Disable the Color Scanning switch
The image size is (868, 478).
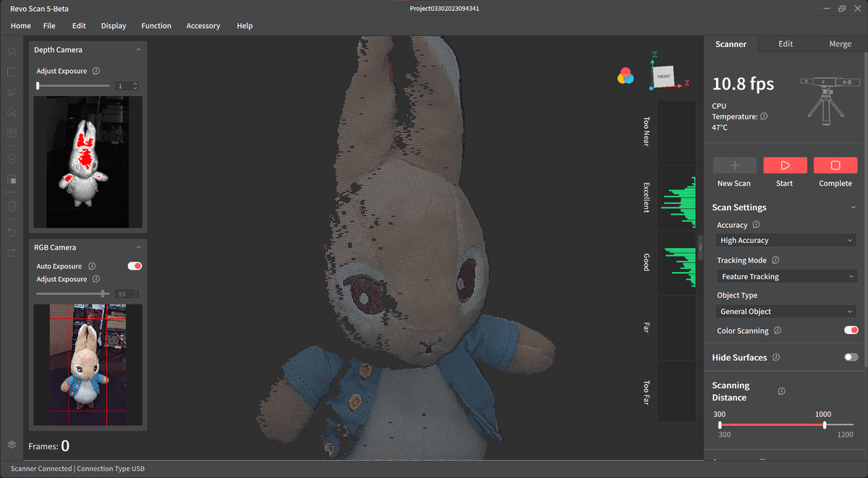tap(851, 330)
